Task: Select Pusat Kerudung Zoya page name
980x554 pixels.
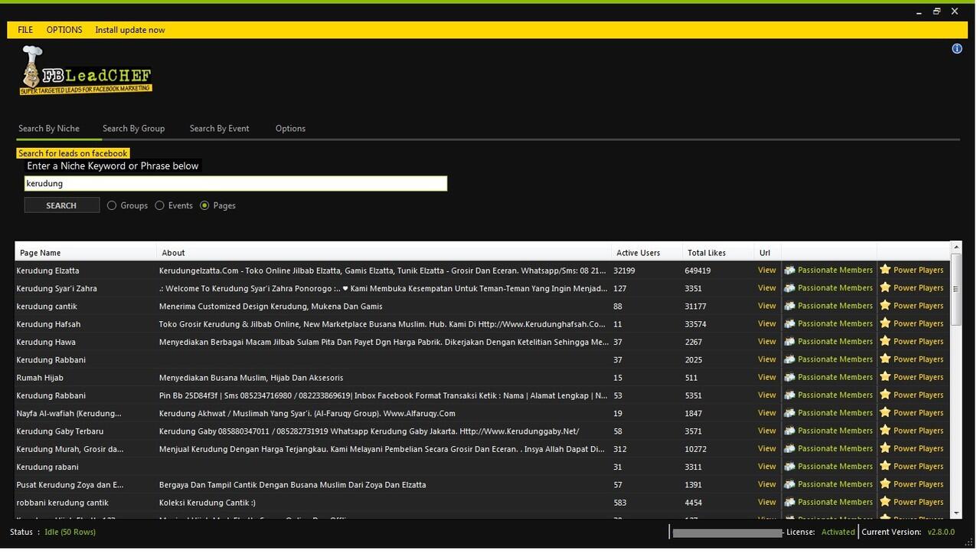Action: tap(70, 485)
